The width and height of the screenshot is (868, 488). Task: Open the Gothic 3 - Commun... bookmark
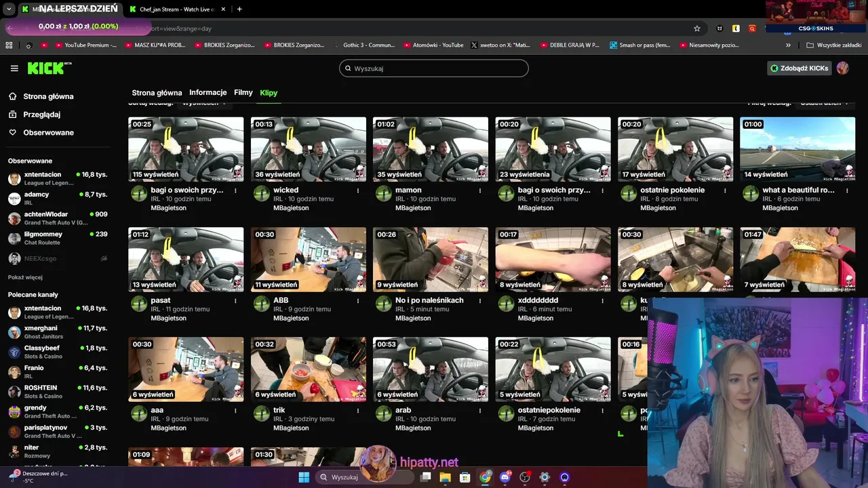pos(364,45)
